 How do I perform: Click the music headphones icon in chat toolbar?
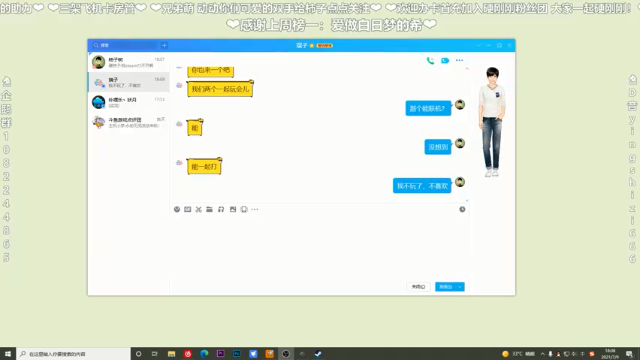click(x=221, y=209)
